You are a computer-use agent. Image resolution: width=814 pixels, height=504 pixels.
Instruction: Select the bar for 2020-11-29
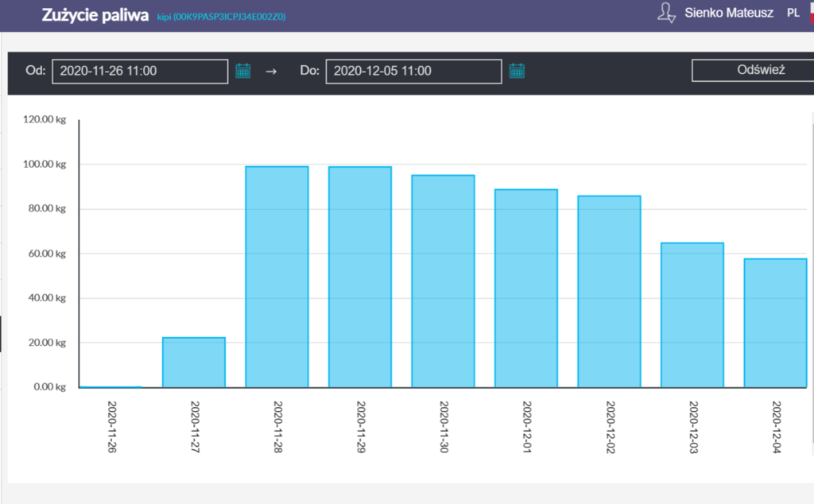[x=360, y=277]
